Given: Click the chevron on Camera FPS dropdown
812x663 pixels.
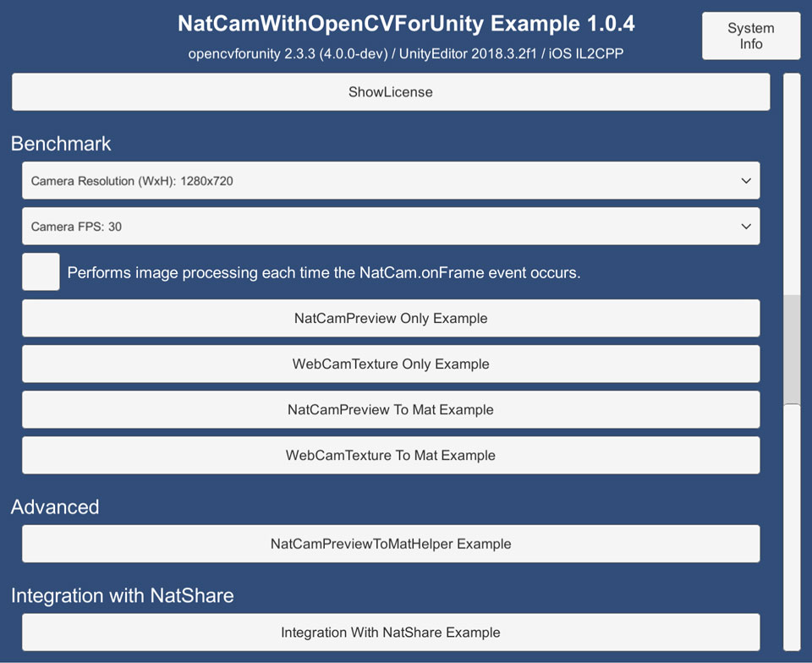Looking at the screenshot, I should pos(746,226).
